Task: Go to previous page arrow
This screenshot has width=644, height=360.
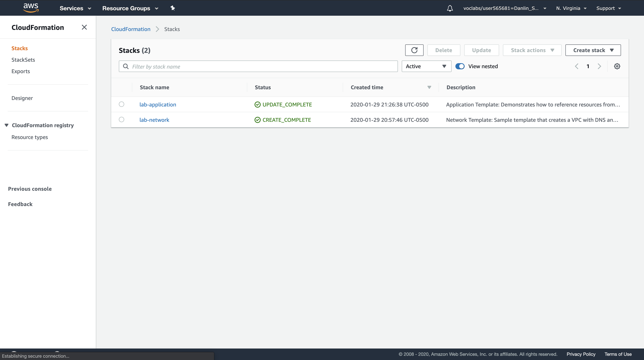Action: coord(577,66)
